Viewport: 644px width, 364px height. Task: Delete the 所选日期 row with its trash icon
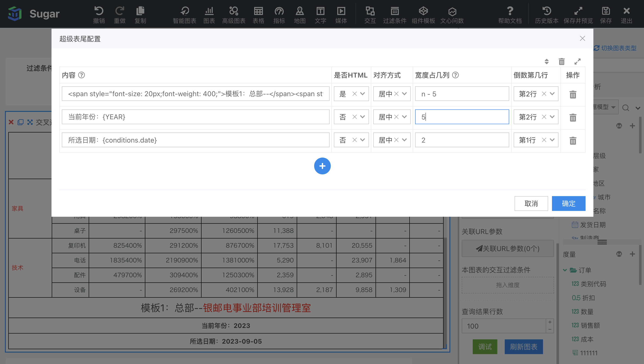pos(573,140)
